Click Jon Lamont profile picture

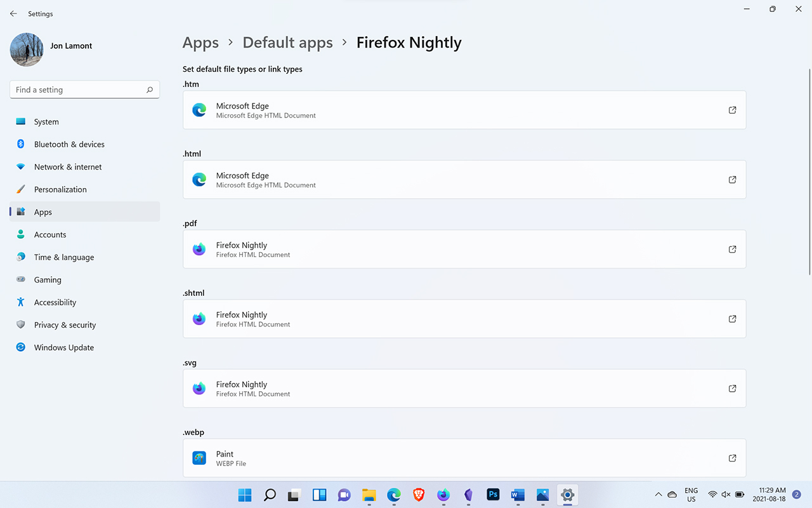click(x=27, y=50)
